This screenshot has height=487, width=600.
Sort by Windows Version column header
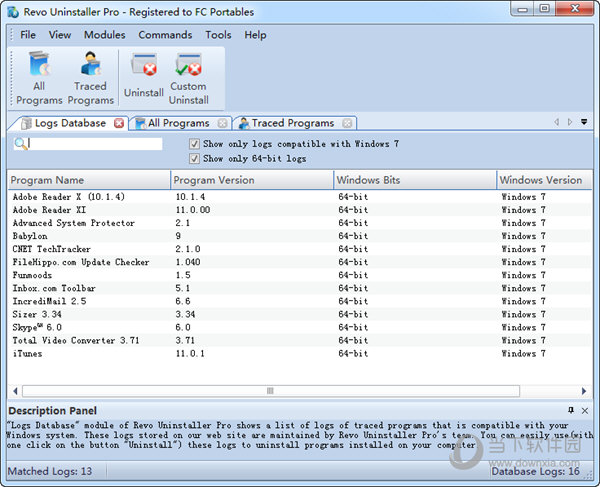click(x=545, y=180)
